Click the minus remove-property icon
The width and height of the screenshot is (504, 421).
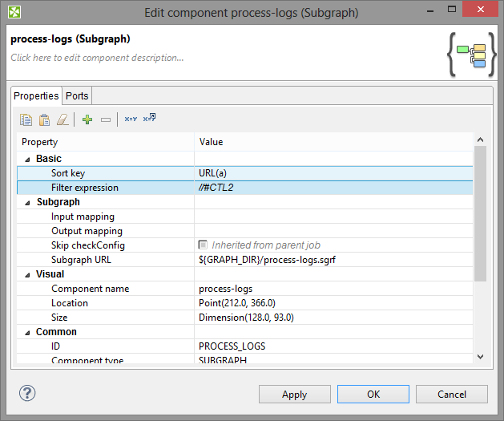(106, 119)
